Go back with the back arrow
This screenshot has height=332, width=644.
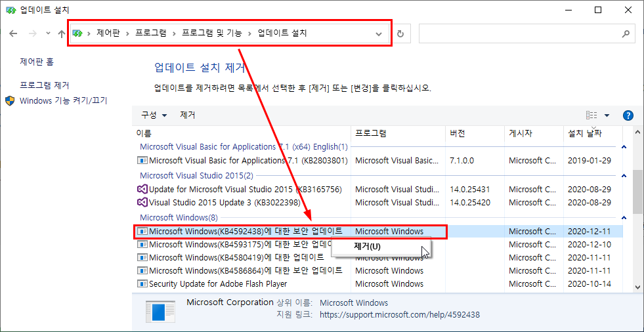coord(13,33)
